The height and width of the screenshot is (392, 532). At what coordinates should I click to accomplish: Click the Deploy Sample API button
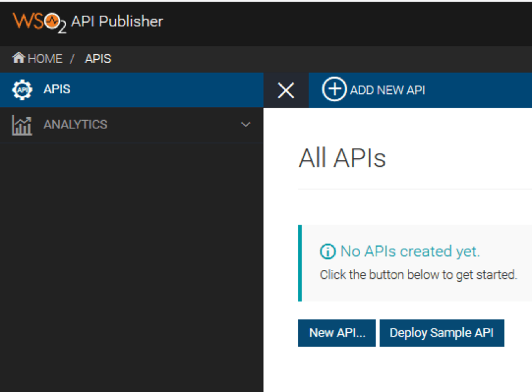pos(442,333)
